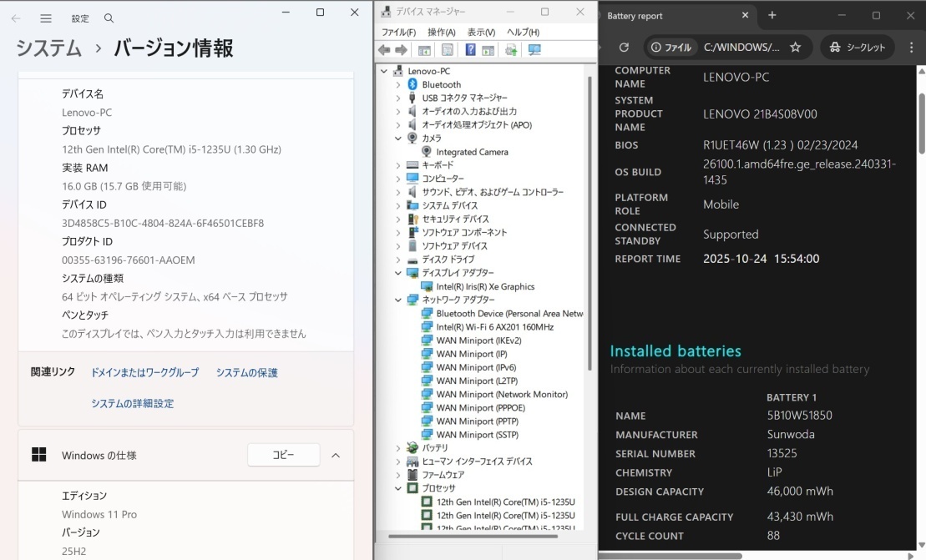The image size is (926, 560).
Task: Select the Scan for hardware changes icon
Action: (535, 50)
